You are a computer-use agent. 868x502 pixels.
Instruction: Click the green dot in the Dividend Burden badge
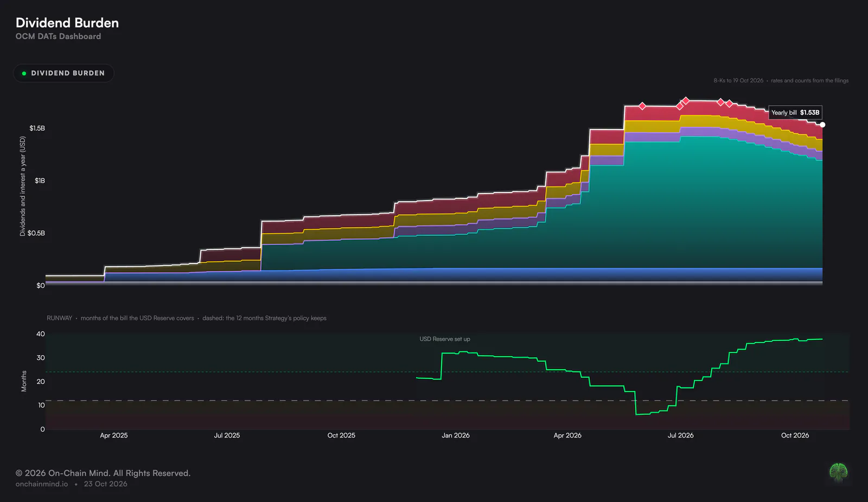[x=24, y=73]
